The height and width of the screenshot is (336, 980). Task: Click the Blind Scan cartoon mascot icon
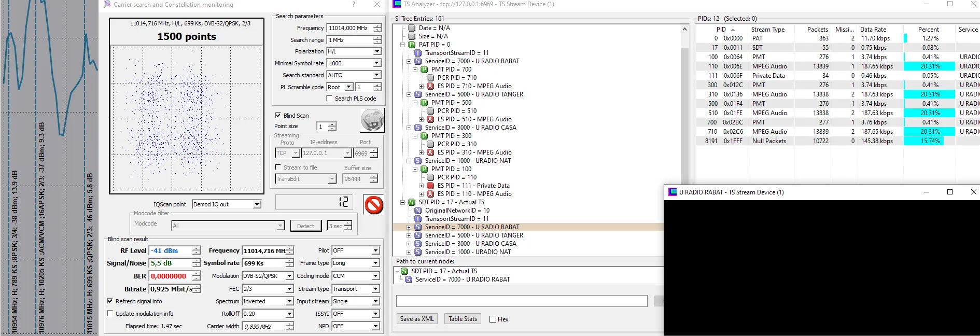click(372, 120)
